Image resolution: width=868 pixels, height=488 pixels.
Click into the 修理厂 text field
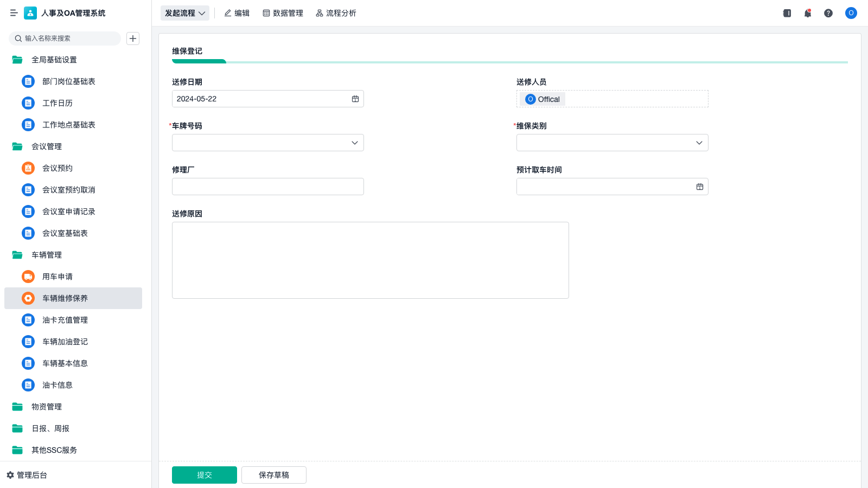268,187
